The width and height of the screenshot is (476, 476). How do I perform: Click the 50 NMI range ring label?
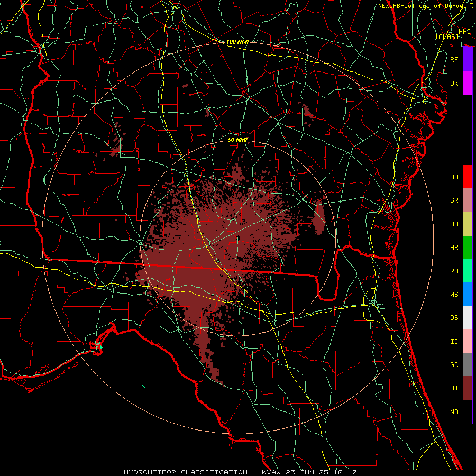(x=237, y=140)
